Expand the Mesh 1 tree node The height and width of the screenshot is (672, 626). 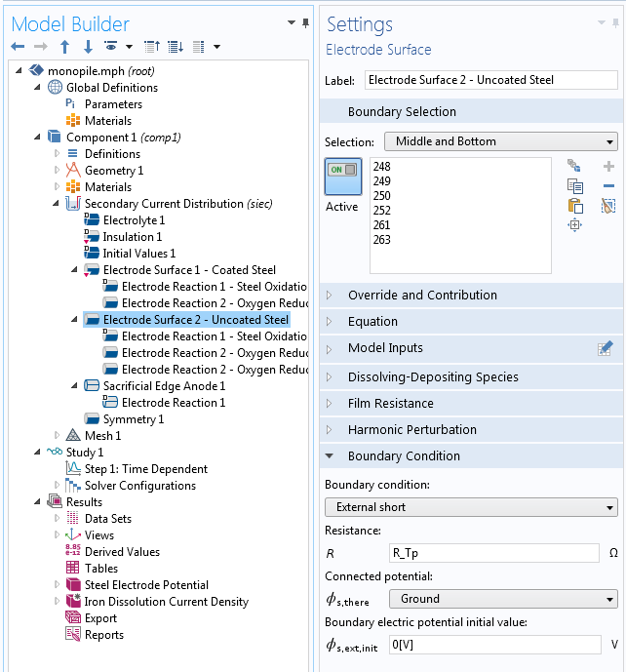point(57,435)
